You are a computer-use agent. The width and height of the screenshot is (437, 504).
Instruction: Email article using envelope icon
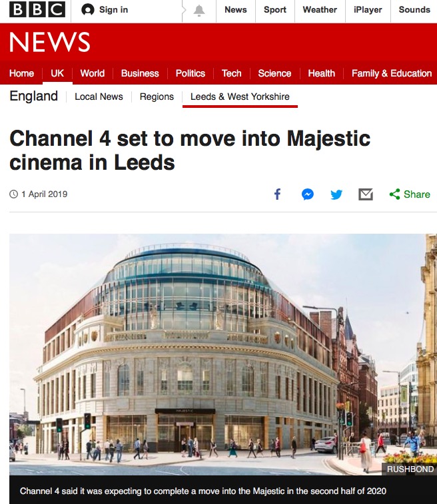(x=366, y=194)
